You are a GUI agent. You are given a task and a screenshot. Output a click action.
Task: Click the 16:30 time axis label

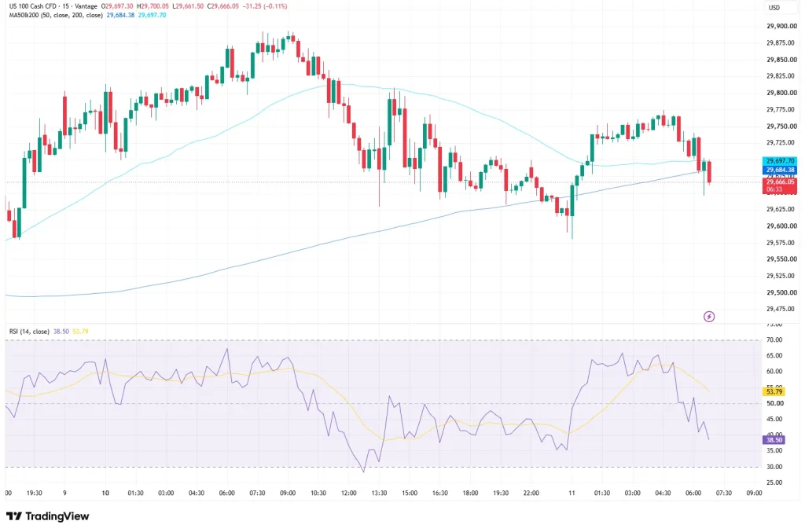pos(440,493)
